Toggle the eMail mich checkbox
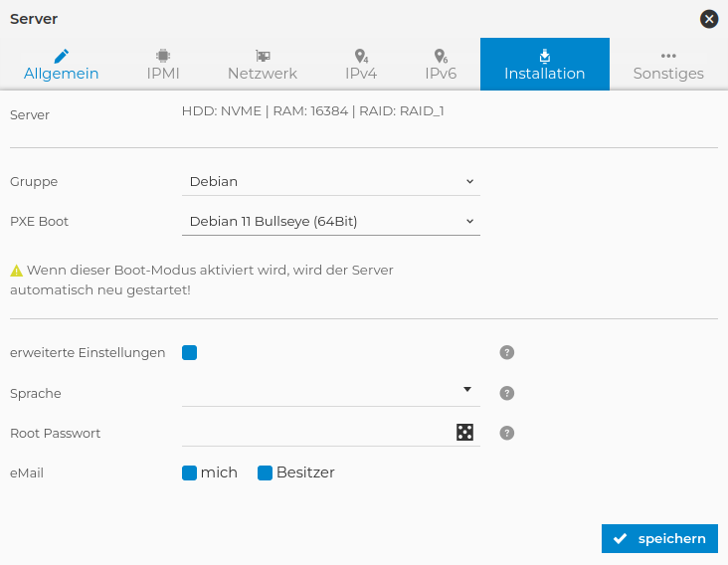This screenshot has width=728, height=565. tap(190, 473)
